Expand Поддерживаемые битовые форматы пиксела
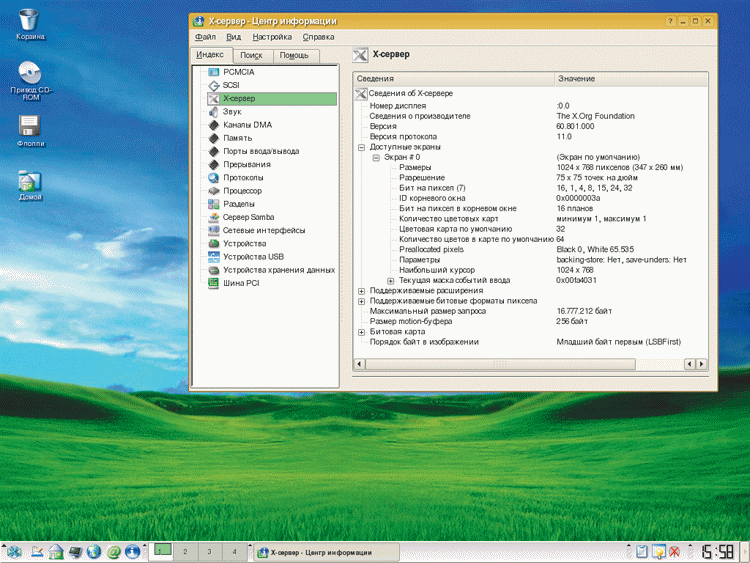The width and height of the screenshot is (750, 563). [362, 301]
